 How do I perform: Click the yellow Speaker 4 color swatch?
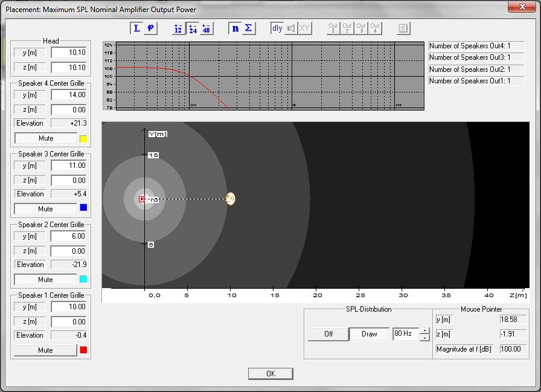(83, 139)
